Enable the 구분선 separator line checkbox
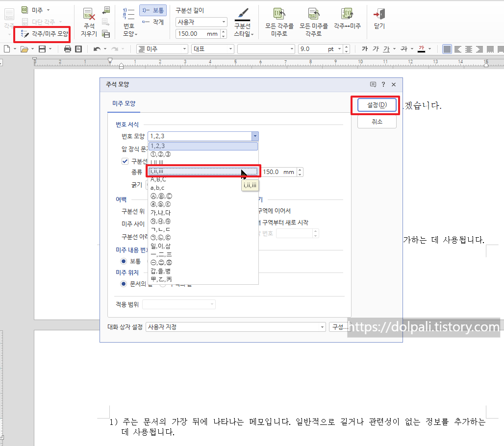This screenshot has width=504, height=446. [125, 161]
